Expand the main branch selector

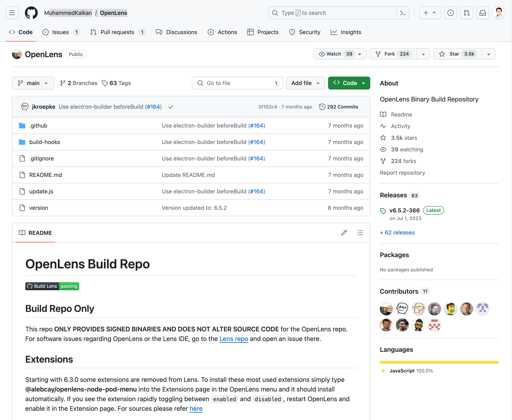tap(33, 83)
